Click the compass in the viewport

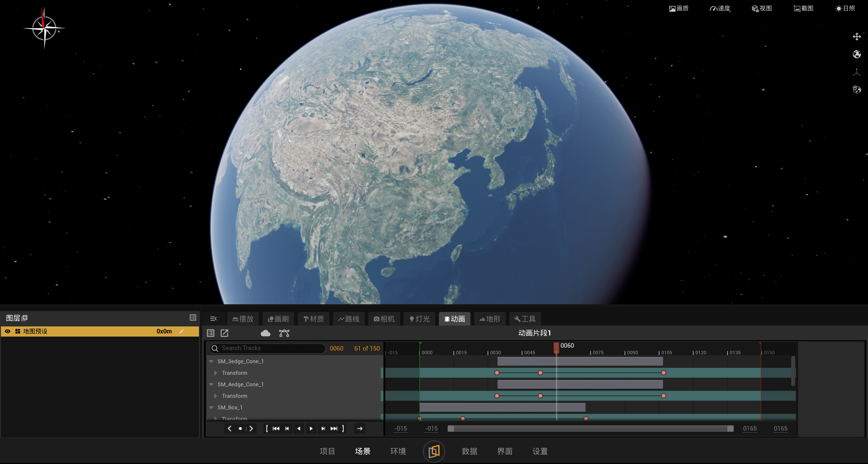tap(44, 28)
